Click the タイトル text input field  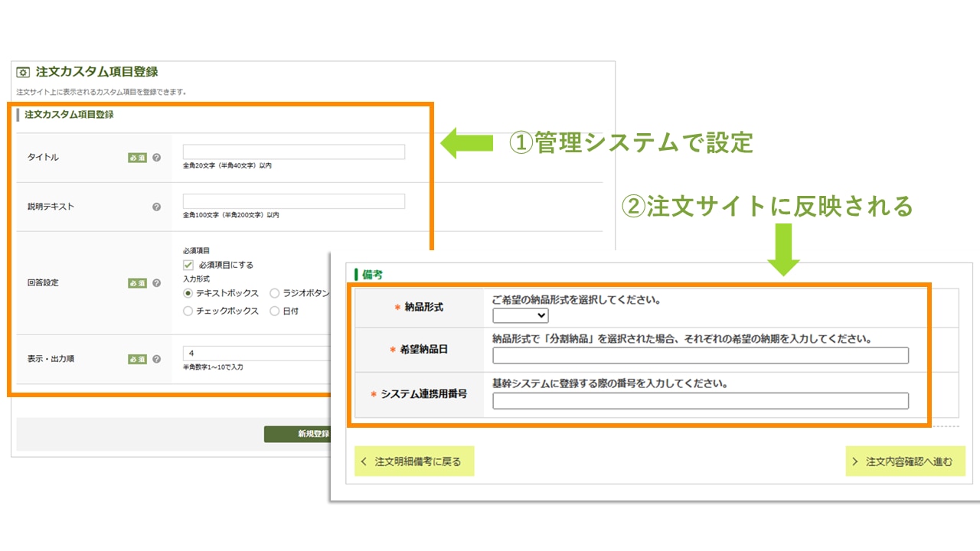(294, 152)
